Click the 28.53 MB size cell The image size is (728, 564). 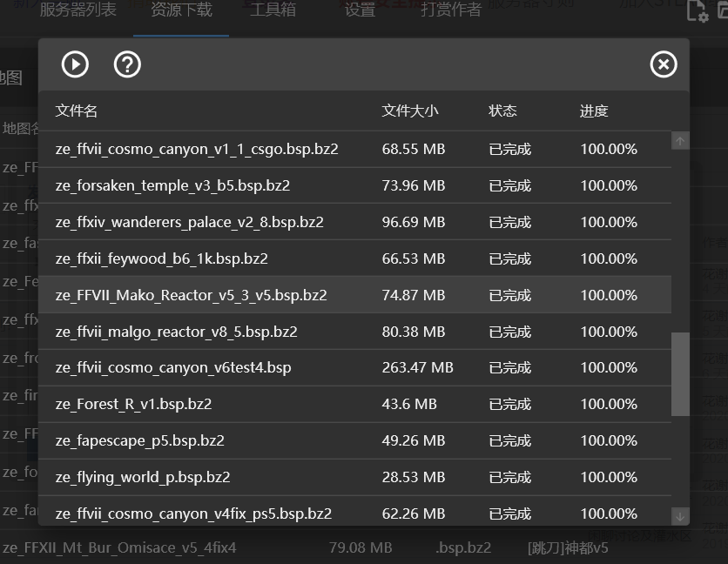414,477
